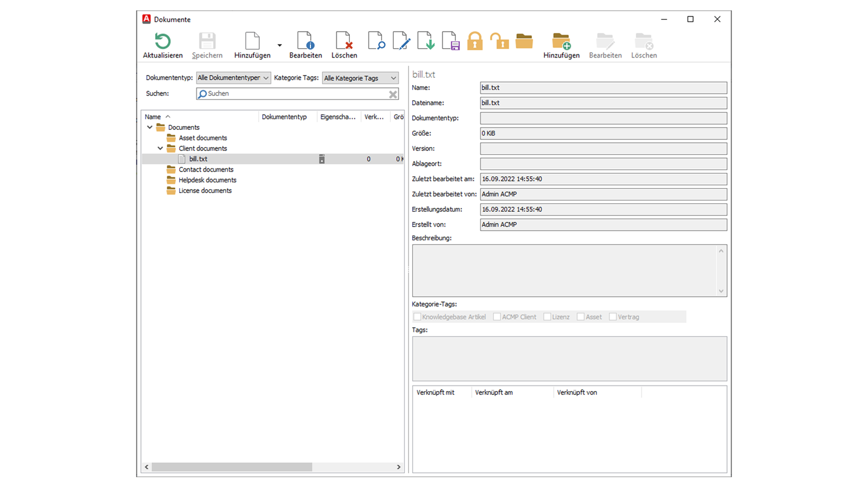Clear the search field with X icon
868x488 pixels.
[393, 94]
